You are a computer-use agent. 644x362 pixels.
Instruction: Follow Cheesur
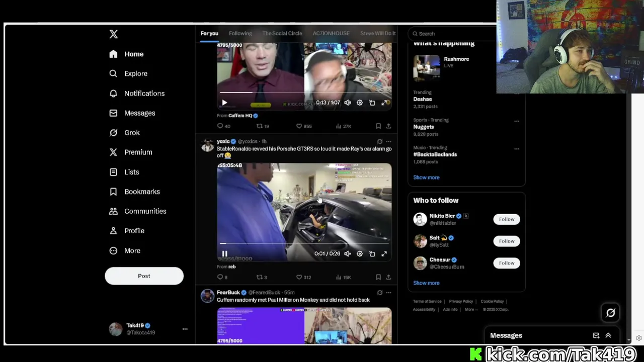click(x=507, y=263)
